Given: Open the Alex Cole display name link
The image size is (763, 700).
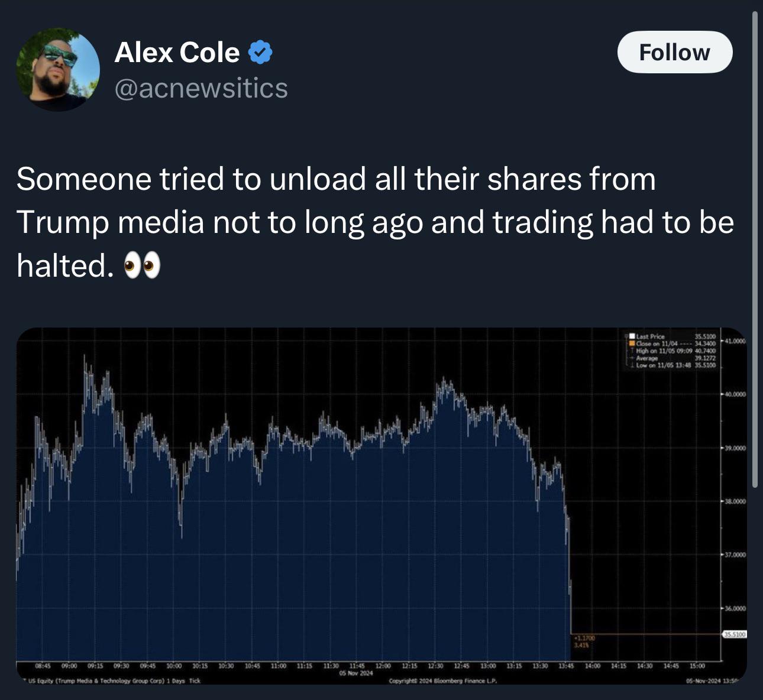Looking at the screenshot, I should coord(177,53).
